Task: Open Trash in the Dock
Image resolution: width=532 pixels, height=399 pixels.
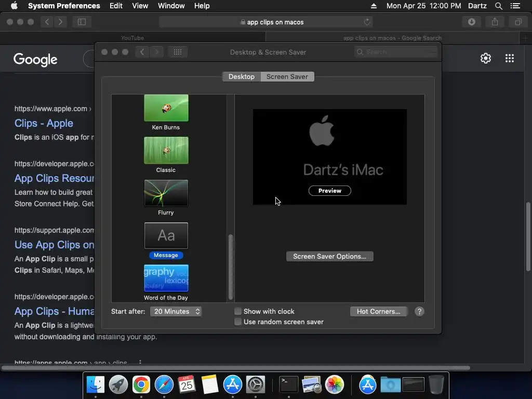Action: (436, 385)
